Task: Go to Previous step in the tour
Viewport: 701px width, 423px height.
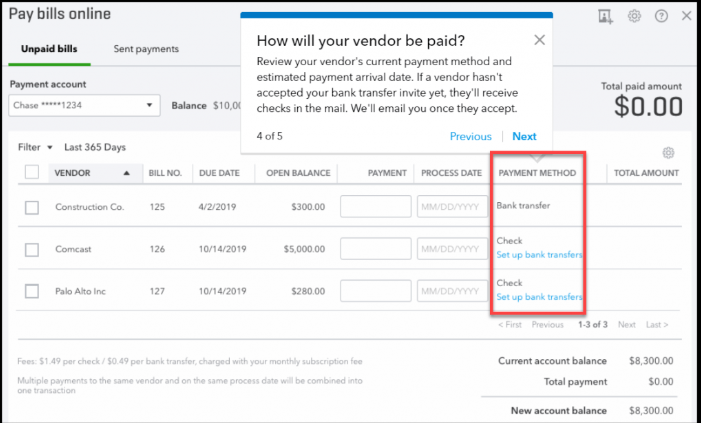Action: pos(470,136)
